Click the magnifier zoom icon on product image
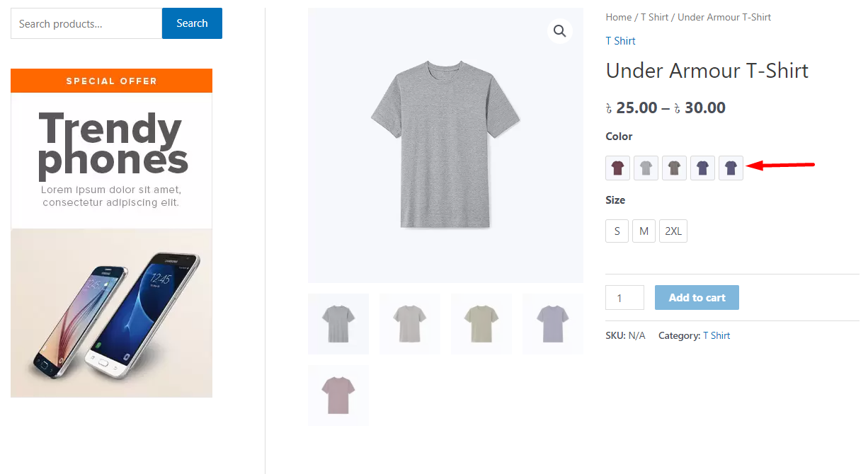This screenshot has width=868, height=474. click(x=559, y=31)
